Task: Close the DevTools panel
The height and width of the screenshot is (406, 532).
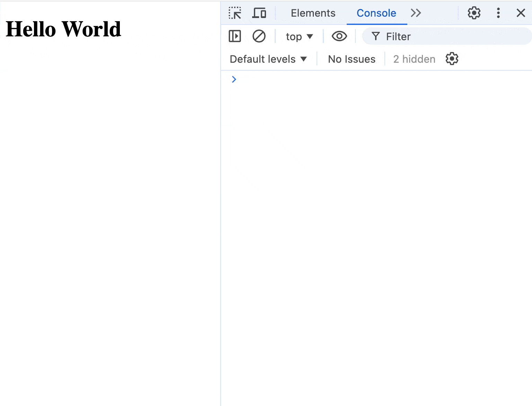Action: [521, 13]
